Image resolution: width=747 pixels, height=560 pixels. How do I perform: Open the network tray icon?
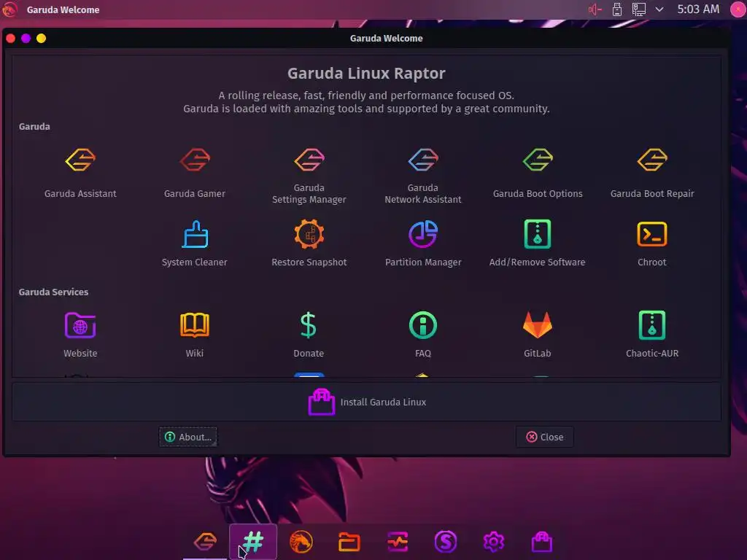638,9
